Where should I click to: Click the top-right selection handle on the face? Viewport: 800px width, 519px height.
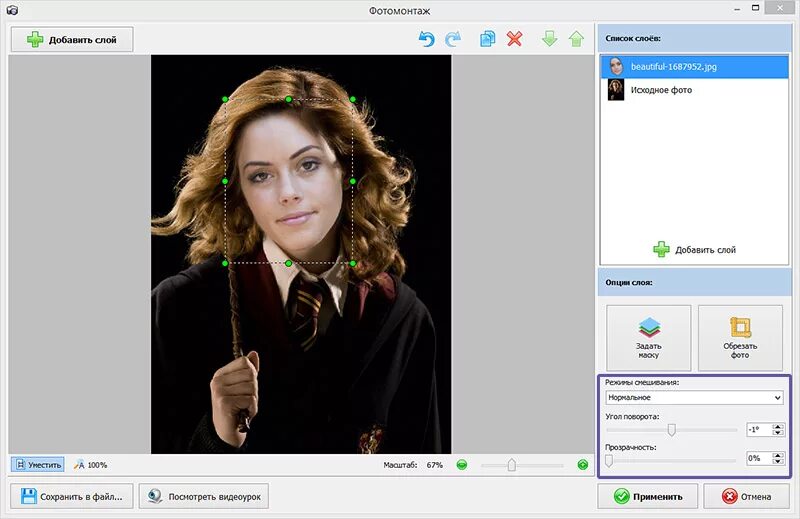(x=353, y=99)
